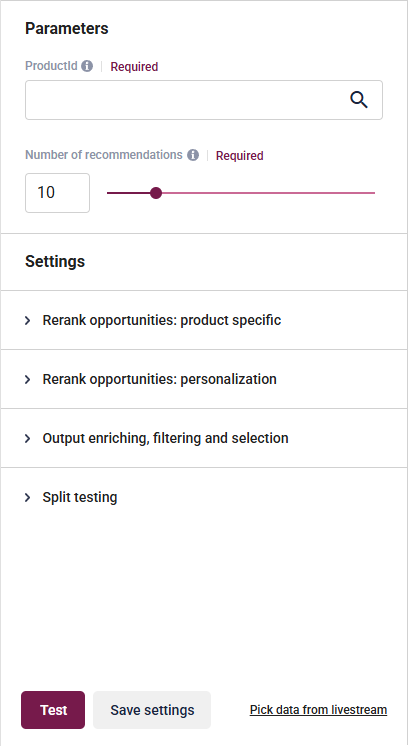Image resolution: width=408 pixels, height=746 pixels.
Task: Open Output enriching, filtering and selection section
Action: (x=204, y=438)
